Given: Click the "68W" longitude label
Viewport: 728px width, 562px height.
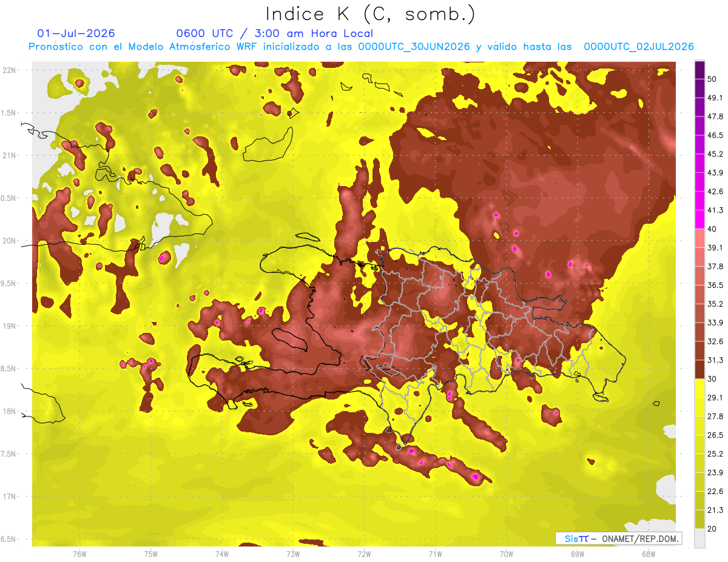Looking at the screenshot, I should click(x=648, y=554).
